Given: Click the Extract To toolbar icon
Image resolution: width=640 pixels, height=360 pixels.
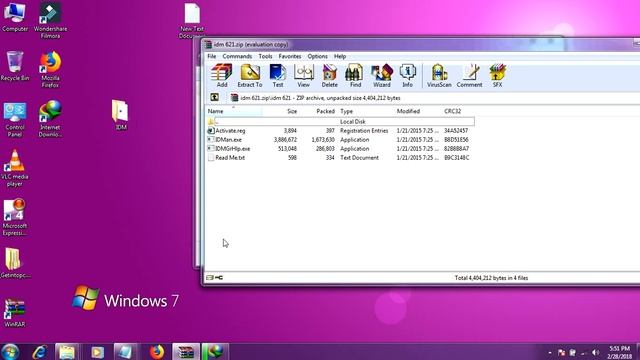Looking at the screenshot, I should click(x=250, y=76).
